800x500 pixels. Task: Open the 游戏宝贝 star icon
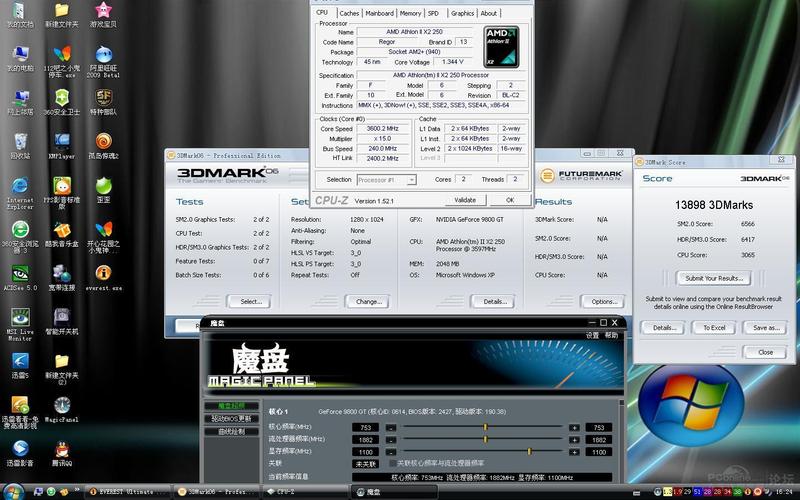click(104, 14)
